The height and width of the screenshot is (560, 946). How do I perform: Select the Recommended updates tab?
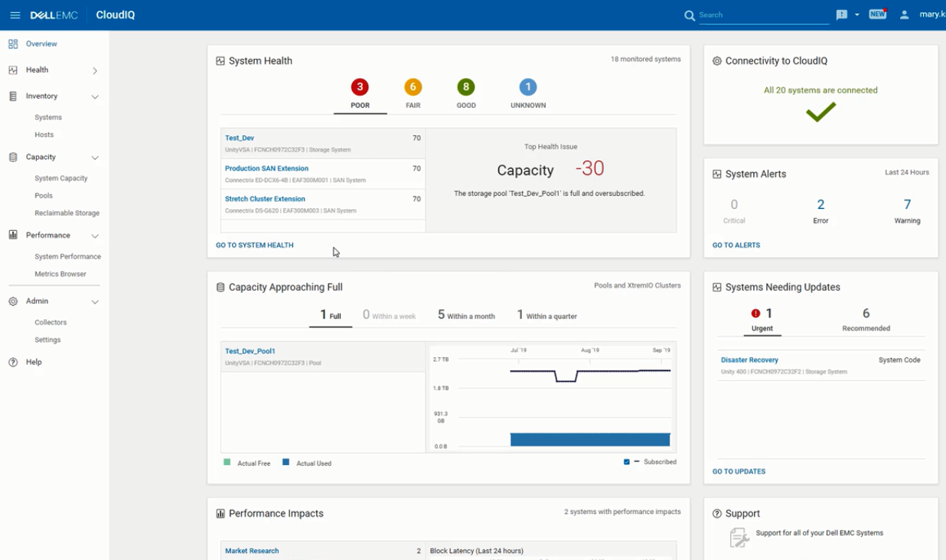pos(866,321)
